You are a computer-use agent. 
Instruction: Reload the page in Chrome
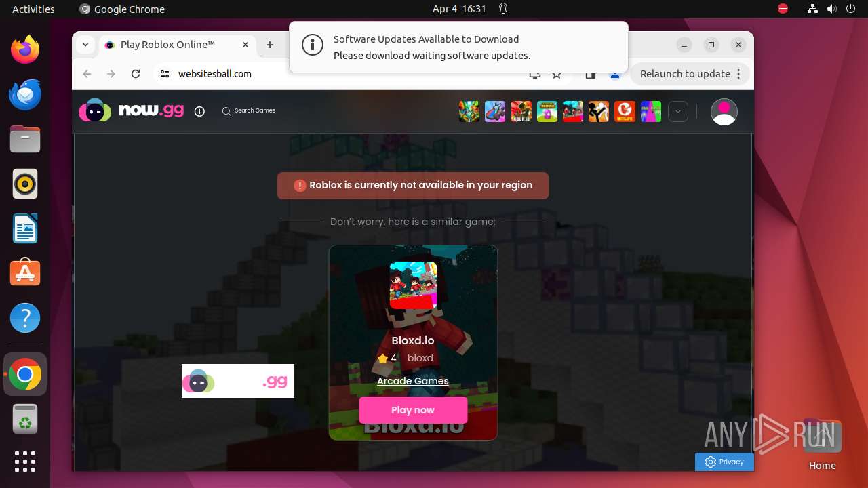tap(136, 74)
